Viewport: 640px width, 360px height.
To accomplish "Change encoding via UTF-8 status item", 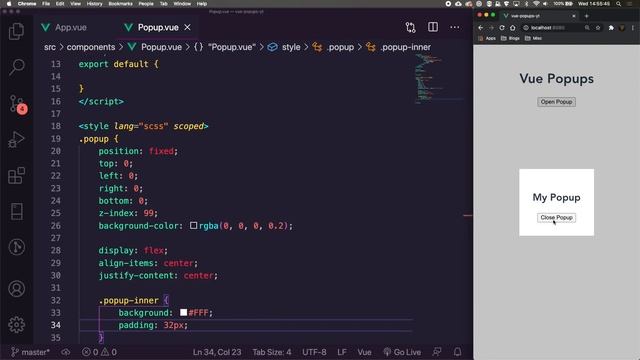I will click(x=314, y=352).
